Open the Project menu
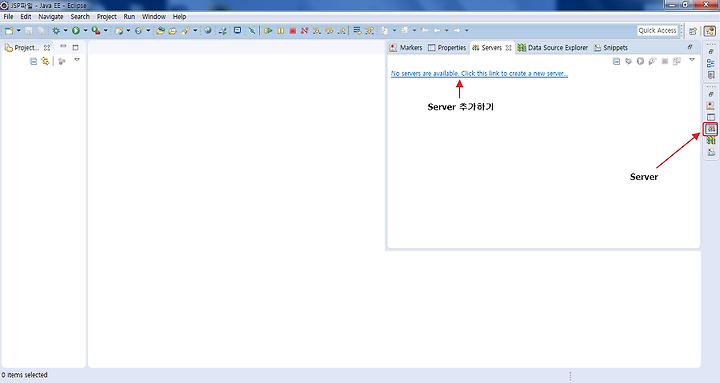This screenshot has width=720, height=383. [107, 17]
